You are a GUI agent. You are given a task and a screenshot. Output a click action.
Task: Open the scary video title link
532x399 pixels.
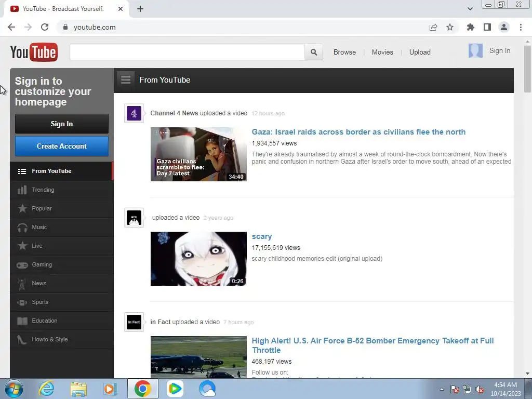[262, 236]
